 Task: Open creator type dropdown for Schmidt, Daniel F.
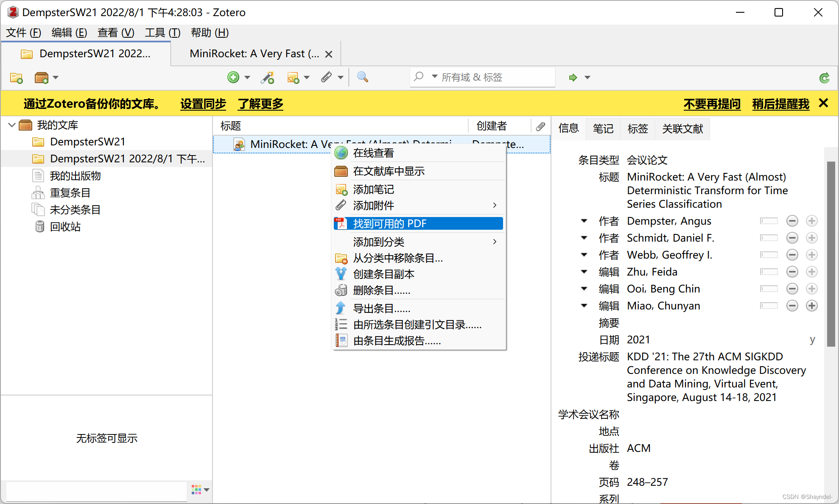tap(584, 238)
